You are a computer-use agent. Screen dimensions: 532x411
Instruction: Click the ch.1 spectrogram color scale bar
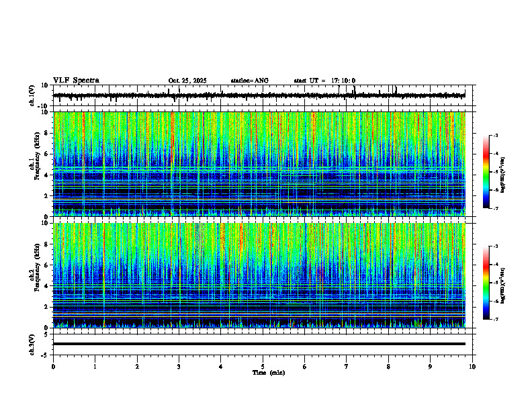tap(486, 172)
